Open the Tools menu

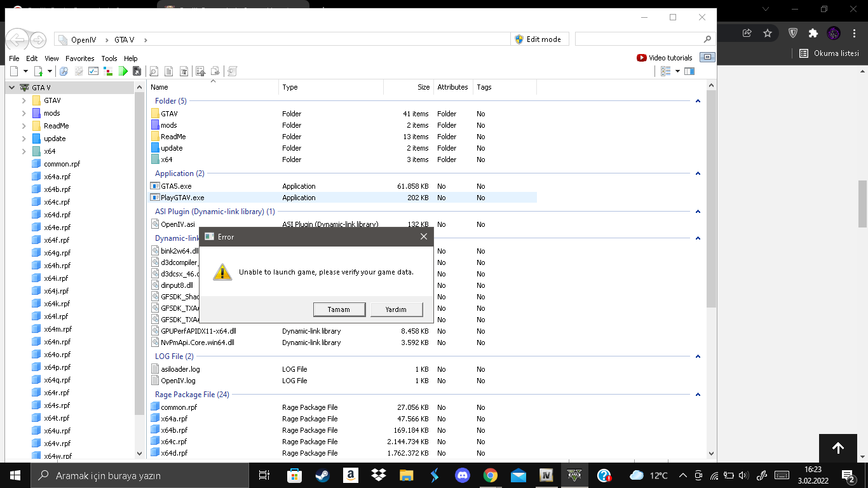[109, 58]
